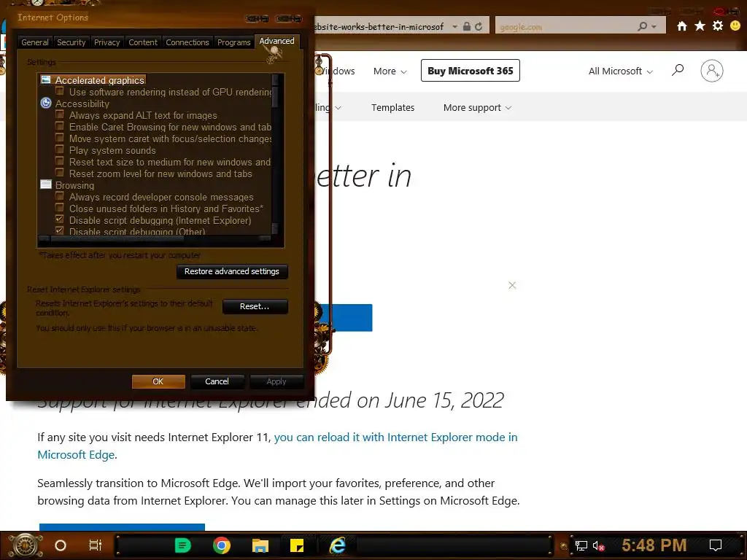This screenshot has height=560, width=747.
Task: Check Reset zoom level for new windows
Action: pyautogui.click(x=60, y=172)
